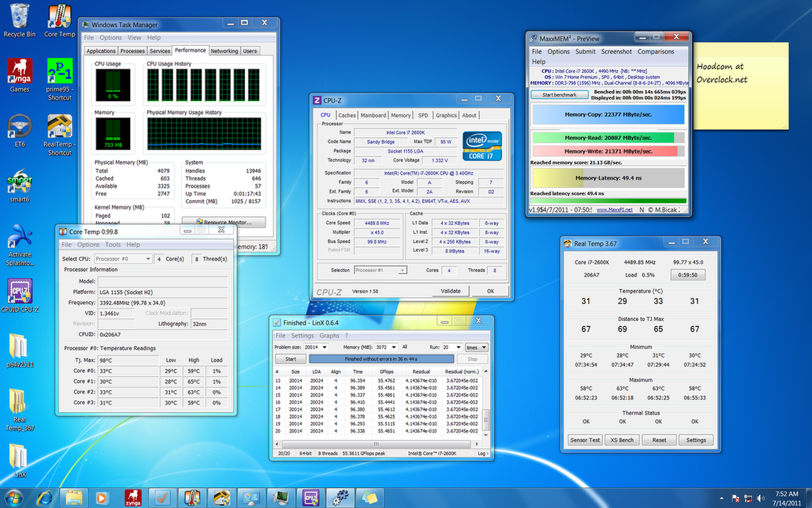812x508 pixels.
Task: Open the Recycle Bin desktop icon
Action: tap(20, 21)
